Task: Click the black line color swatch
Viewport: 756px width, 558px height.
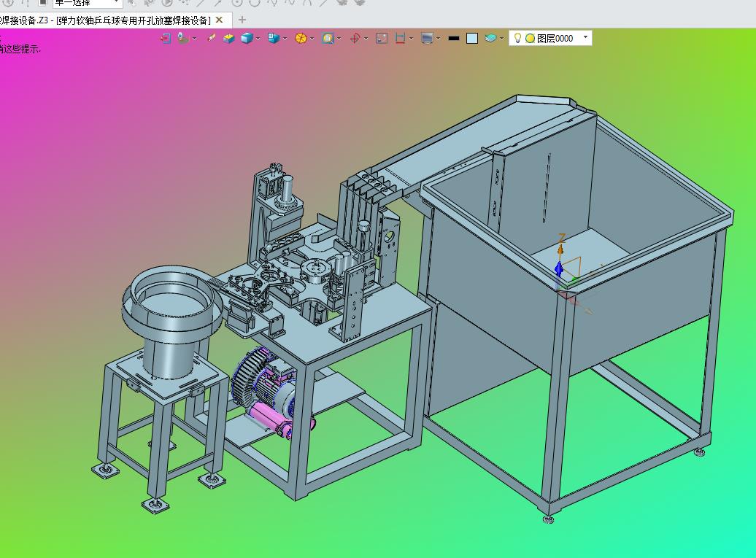Action: pos(454,39)
